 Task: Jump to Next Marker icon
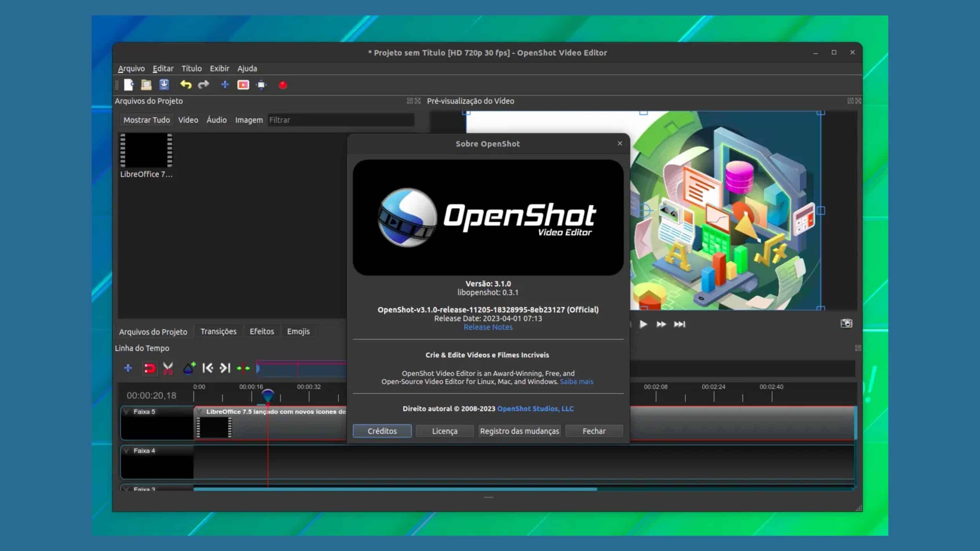[x=225, y=368]
